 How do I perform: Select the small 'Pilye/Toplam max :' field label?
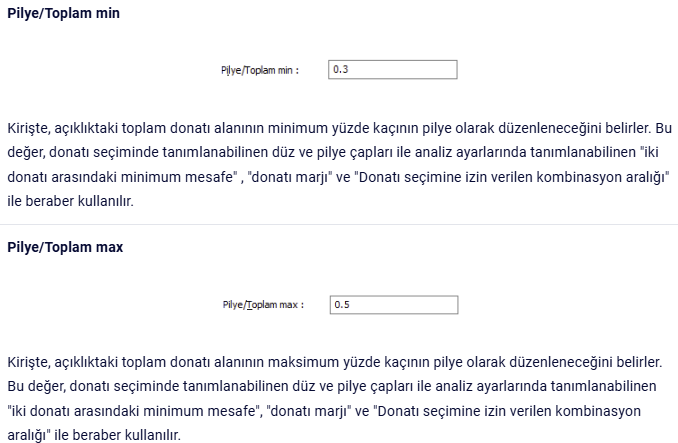263,305
